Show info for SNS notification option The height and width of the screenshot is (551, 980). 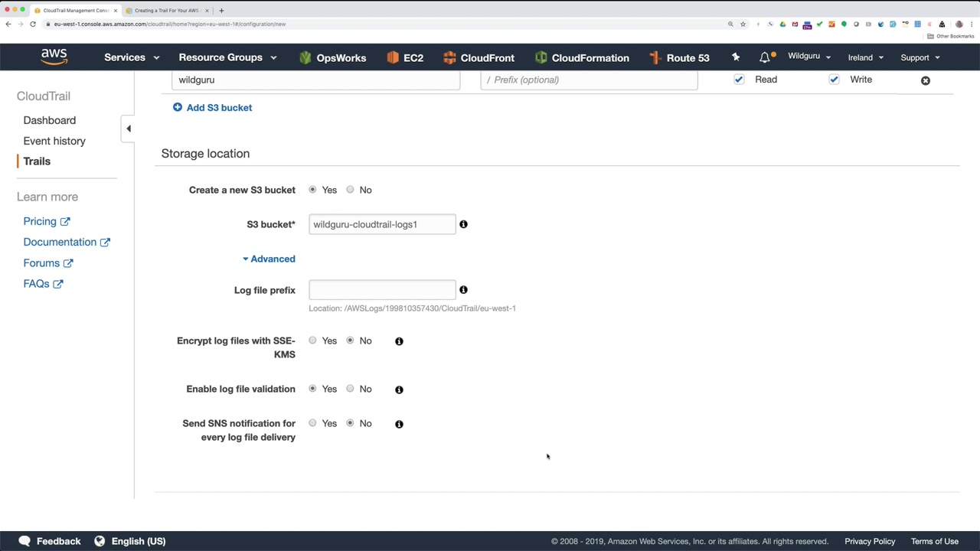(x=399, y=424)
